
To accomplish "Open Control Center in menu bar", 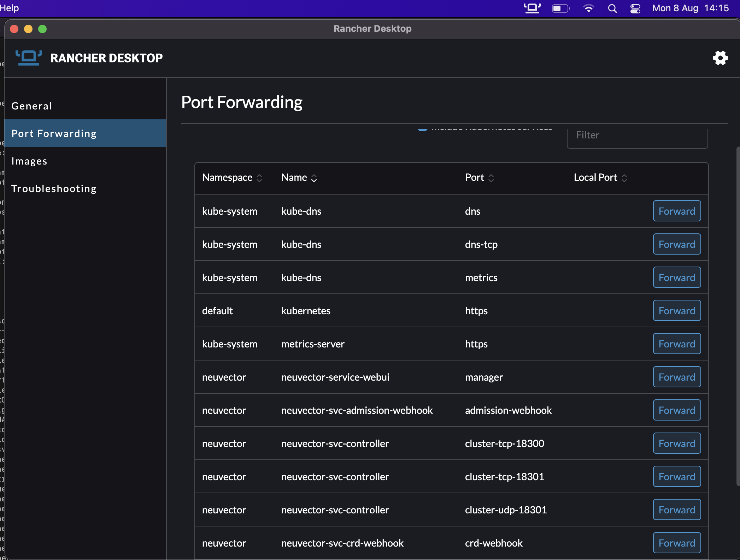I will (635, 8).
